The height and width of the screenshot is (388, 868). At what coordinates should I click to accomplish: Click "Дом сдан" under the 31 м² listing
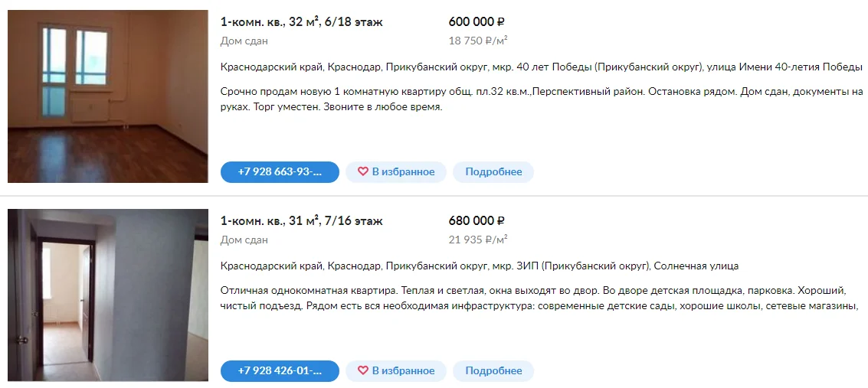click(x=244, y=240)
